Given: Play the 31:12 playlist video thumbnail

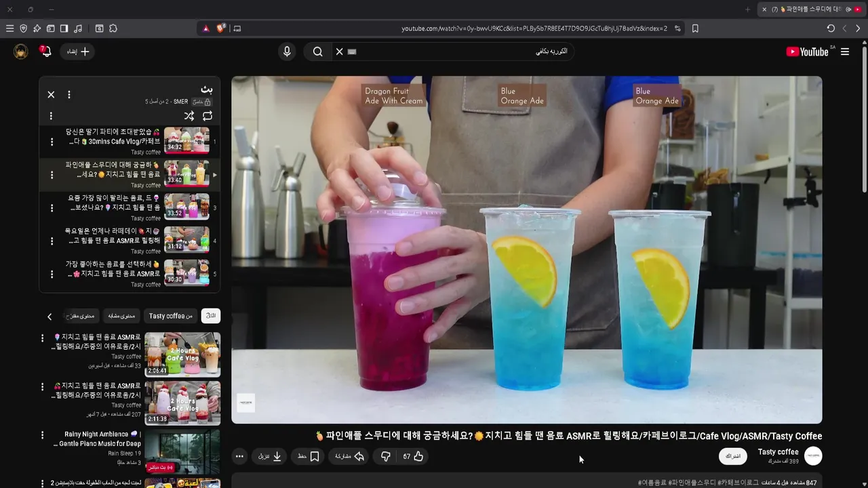Looking at the screenshot, I should coord(186,239).
